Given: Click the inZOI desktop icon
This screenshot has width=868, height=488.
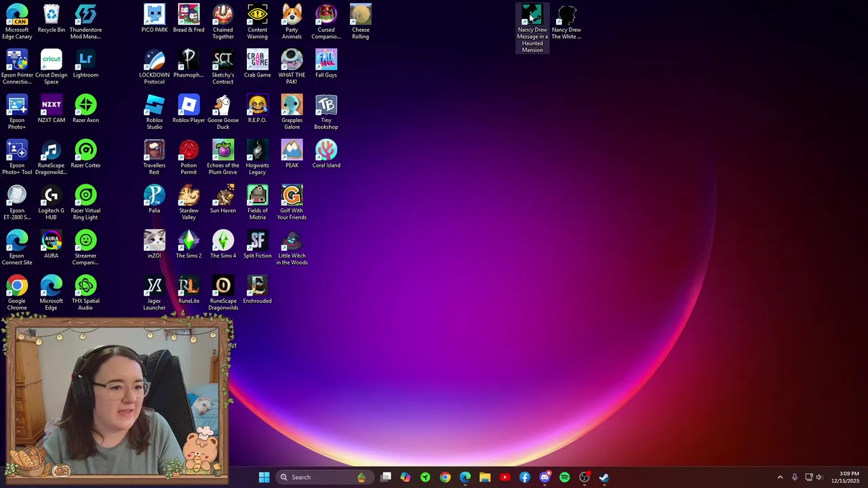Looking at the screenshot, I should pyautogui.click(x=154, y=245).
